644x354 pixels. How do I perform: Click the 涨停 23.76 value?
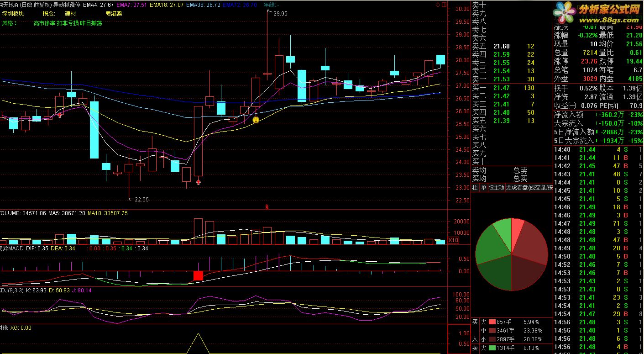(x=589, y=61)
